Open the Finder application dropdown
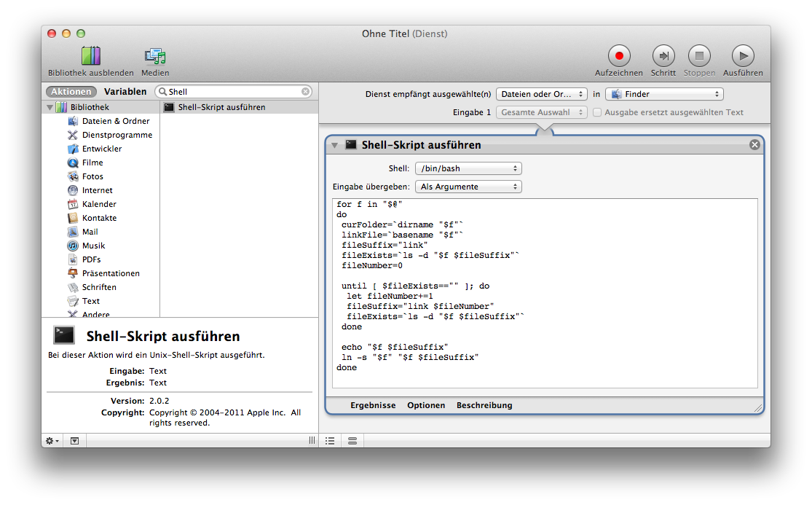812x505 pixels. click(664, 94)
